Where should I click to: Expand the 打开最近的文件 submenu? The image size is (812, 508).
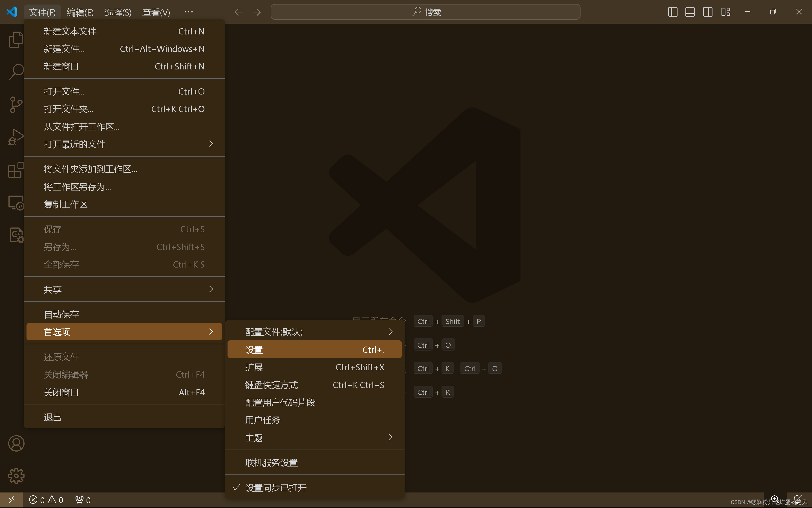(124, 144)
